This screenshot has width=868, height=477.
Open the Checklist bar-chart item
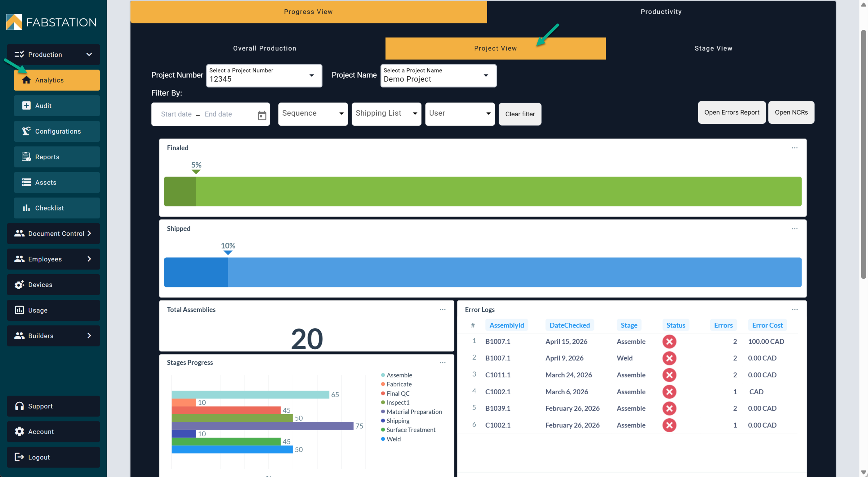57,208
